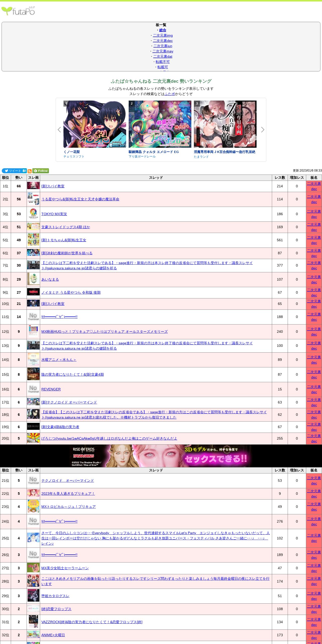This screenshot has height=644, width=322.
Task: Open the 水曜アニメ＜水もん＞ thread
Action: (59, 360)
